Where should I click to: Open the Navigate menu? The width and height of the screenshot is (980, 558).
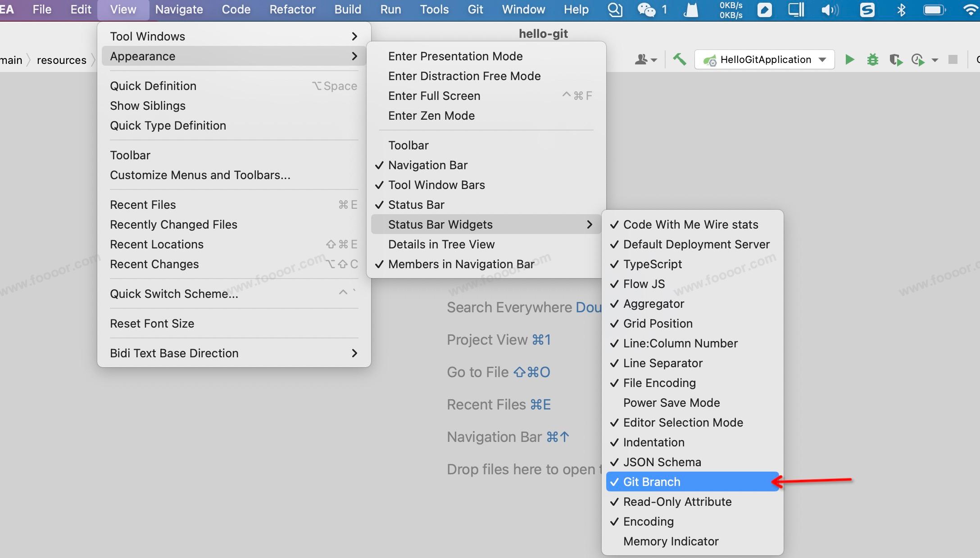pyautogui.click(x=179, y=9)
